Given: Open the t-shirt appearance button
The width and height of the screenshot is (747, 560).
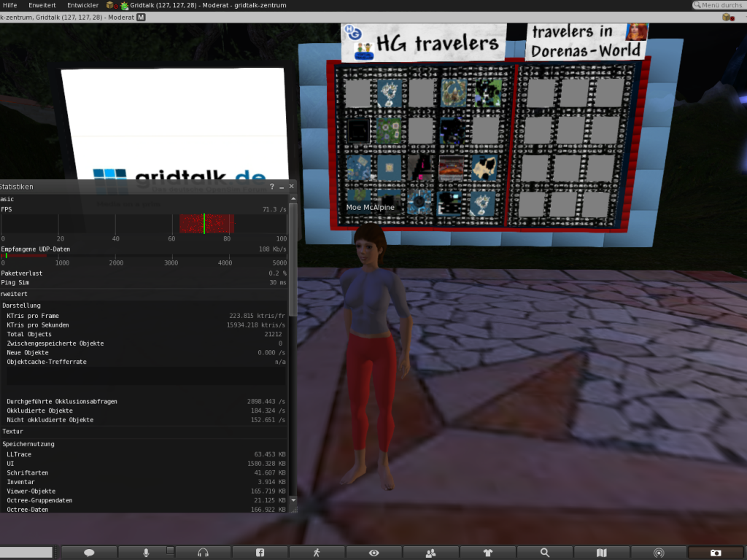Looking at the screenshot, I should tap(487, 553).
